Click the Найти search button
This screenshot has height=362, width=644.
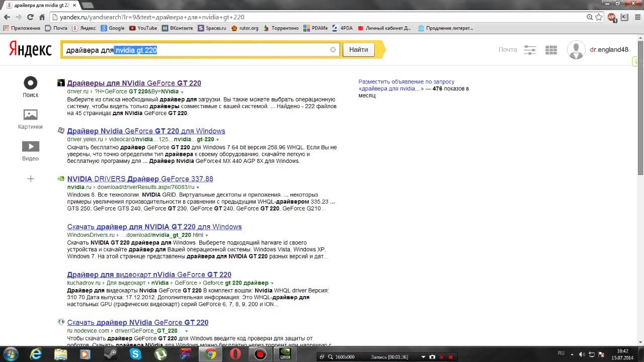tap(359, 50)
